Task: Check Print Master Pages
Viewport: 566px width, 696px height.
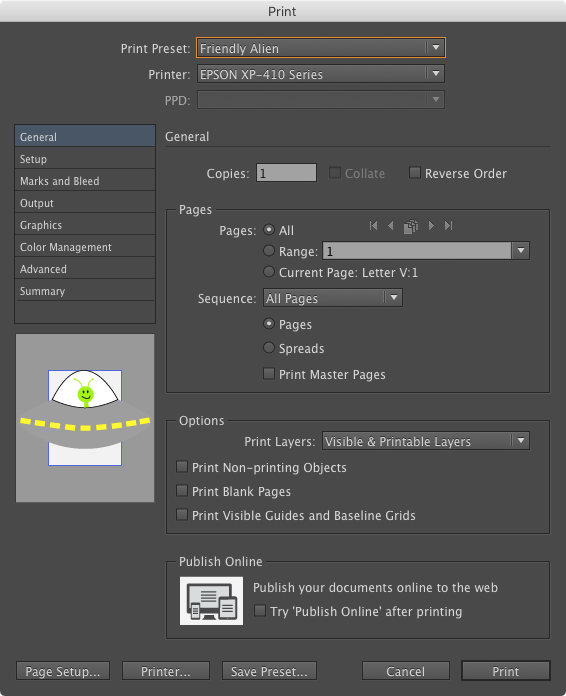Action: pyautogui.click(x=269, y=373)
